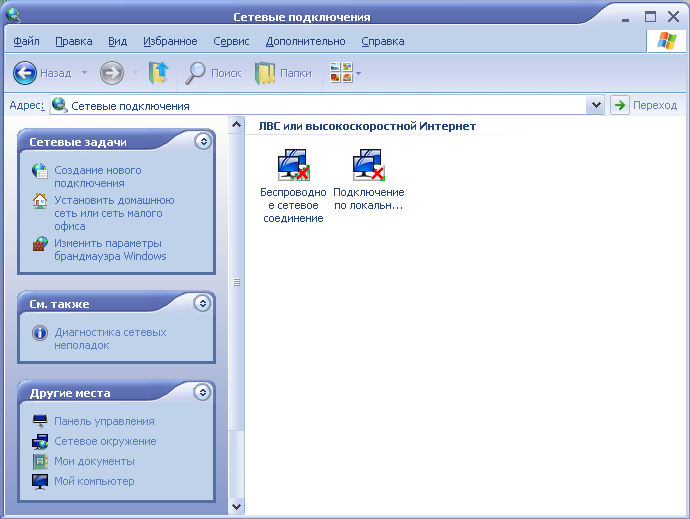Click the Network Neighborhood icon
The width and height of the screenshot is (690, 519).
pyautogui.click(x=40, y=442)
